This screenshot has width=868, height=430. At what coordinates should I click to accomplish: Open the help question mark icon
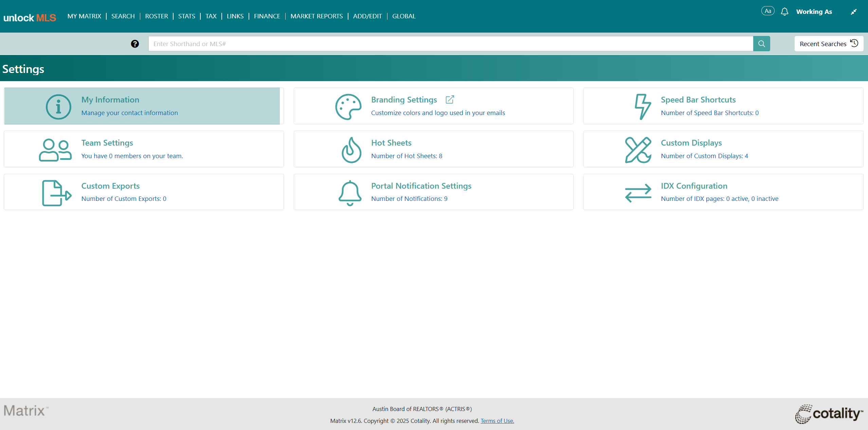[135, 44]
